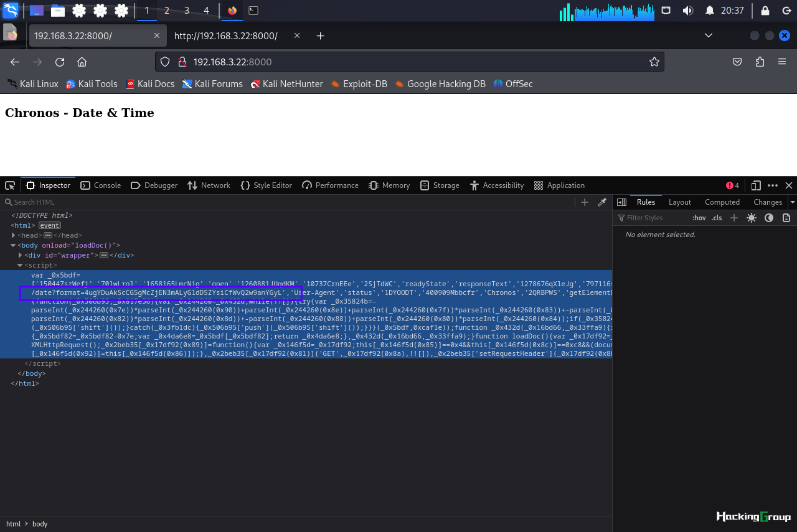
Task: Click the eyedropper color grabber icon
Action: point(602,202)
